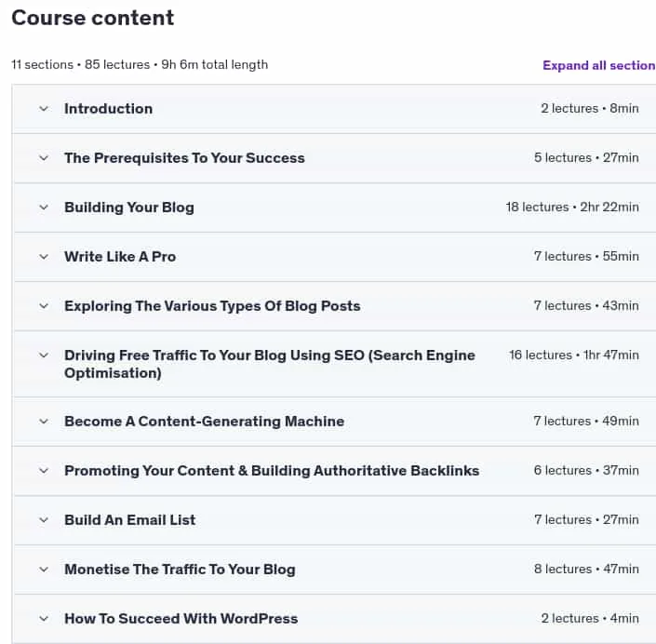Expand the Build An Email List chevron
Image resolution: width=656 pixels, height=644 pixels.
(44, 520)
